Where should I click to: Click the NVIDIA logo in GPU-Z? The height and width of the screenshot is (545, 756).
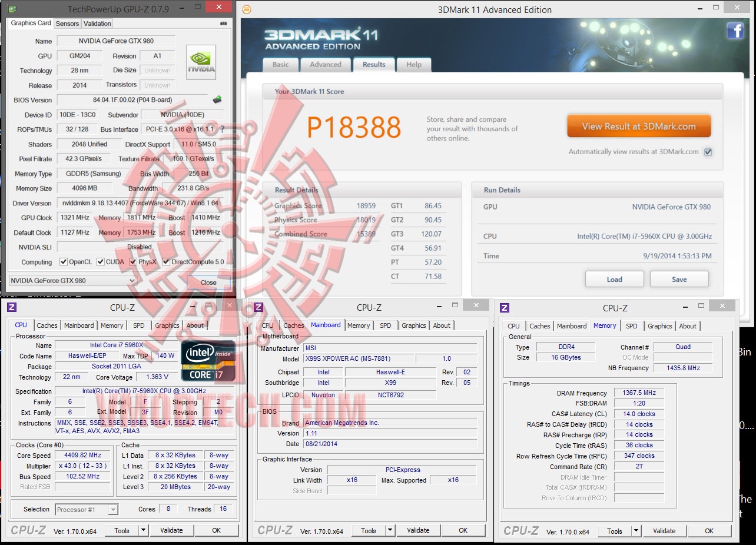[201, 62]
